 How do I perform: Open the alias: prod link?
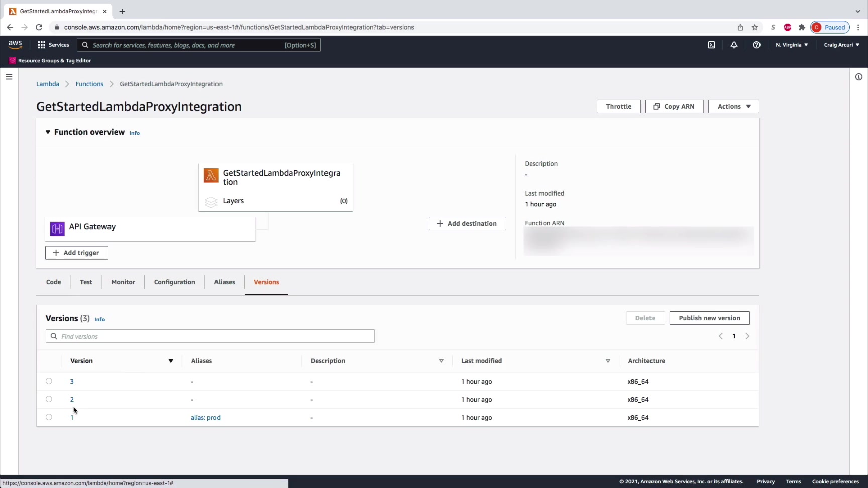(205, 418)
